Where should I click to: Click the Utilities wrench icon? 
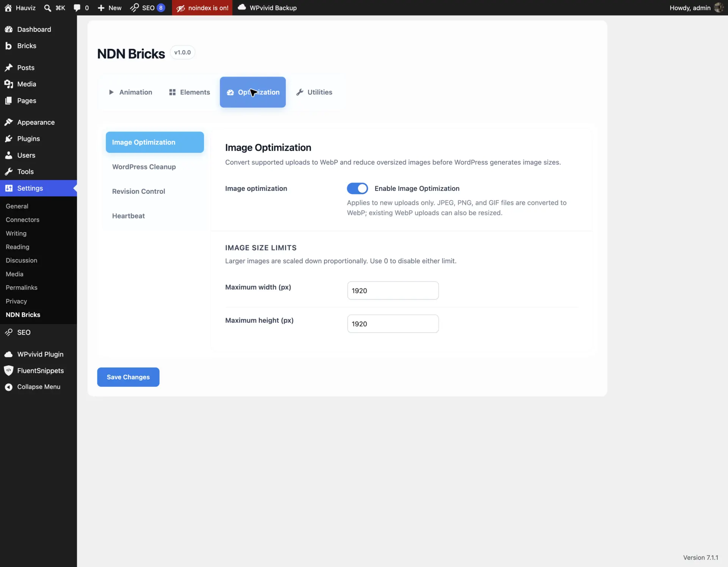[300, 92]
